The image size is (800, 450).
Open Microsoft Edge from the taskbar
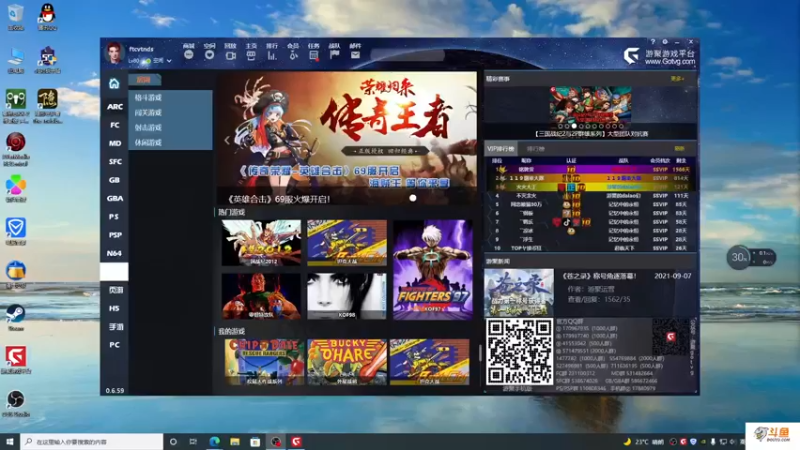214,442
